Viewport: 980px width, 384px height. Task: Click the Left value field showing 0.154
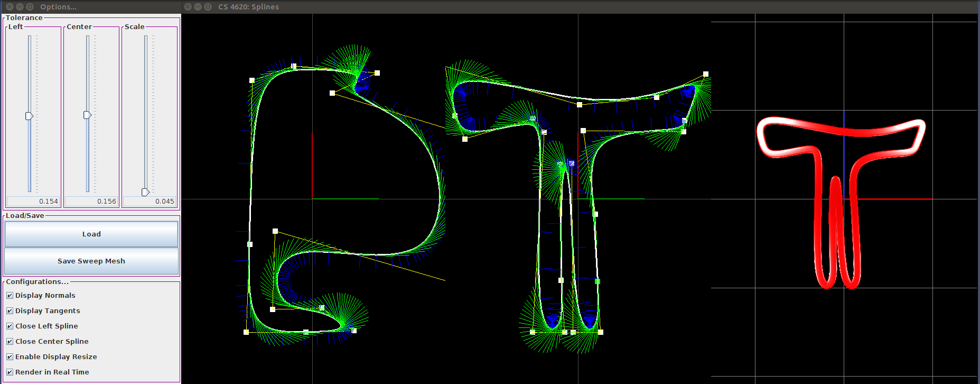[x=33, y=202]
